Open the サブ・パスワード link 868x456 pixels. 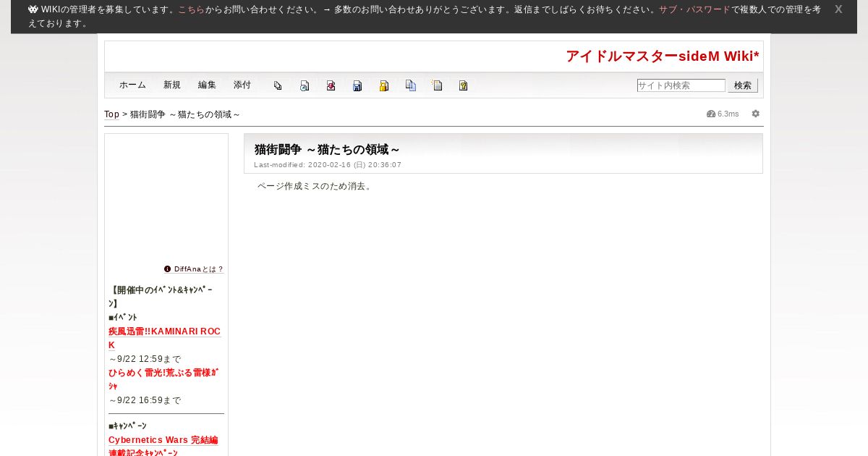694,9
